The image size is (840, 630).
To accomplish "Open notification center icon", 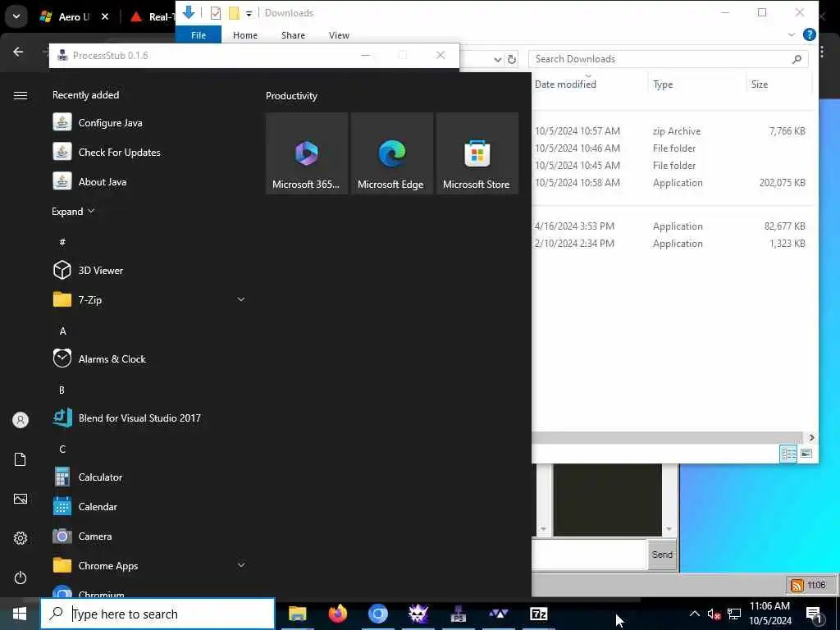I will click(815, 614).
